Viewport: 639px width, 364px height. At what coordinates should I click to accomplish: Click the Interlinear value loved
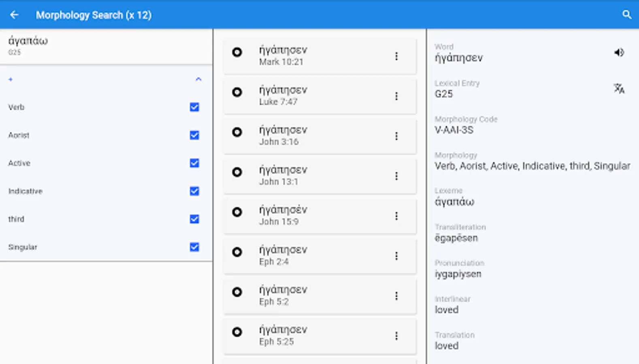coord(447,310)
